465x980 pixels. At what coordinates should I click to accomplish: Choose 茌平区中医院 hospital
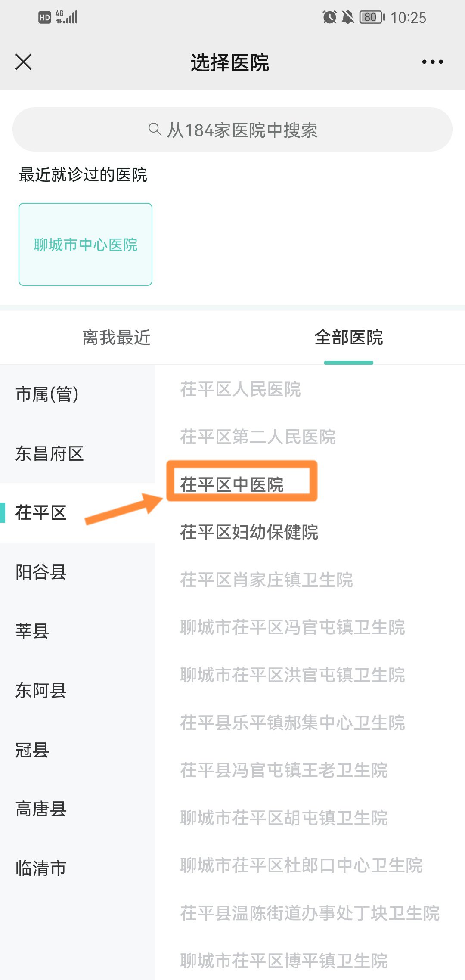[x=232, y=485]
